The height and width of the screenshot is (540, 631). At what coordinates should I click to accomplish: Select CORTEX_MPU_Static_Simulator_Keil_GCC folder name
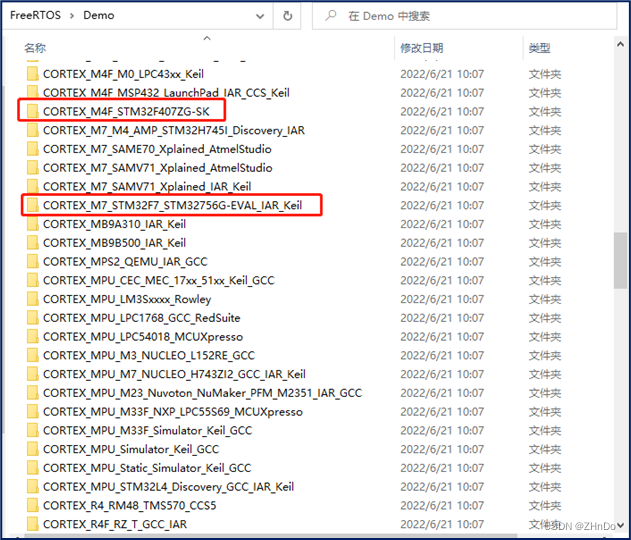(147, 468)
